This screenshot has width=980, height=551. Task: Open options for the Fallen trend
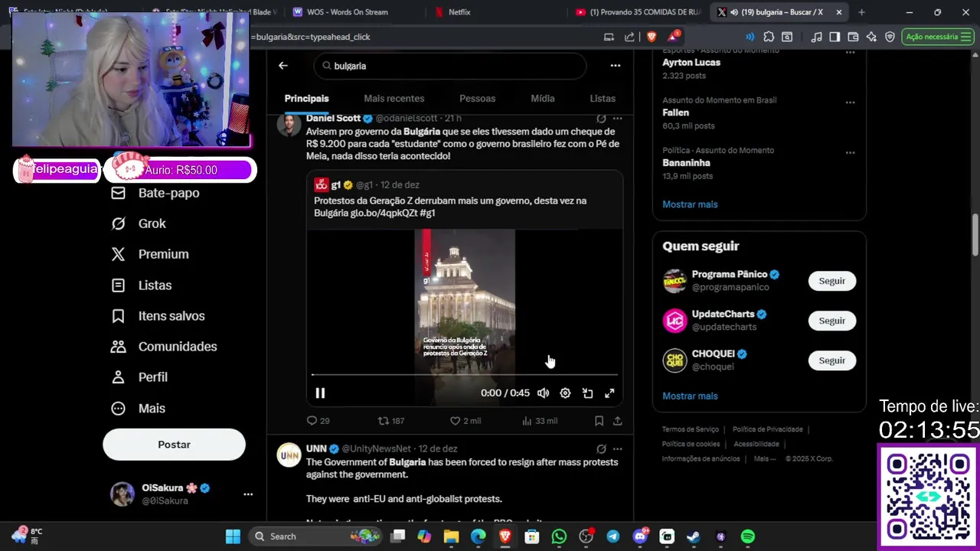[850, 103]
